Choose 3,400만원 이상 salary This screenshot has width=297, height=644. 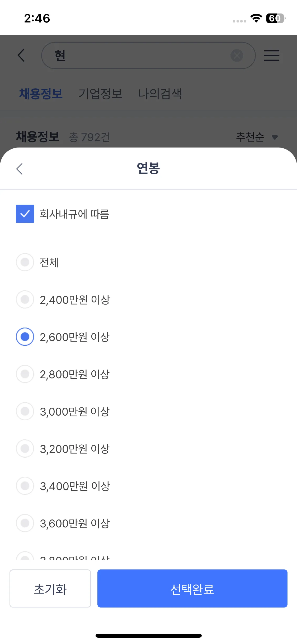point(25,486)
